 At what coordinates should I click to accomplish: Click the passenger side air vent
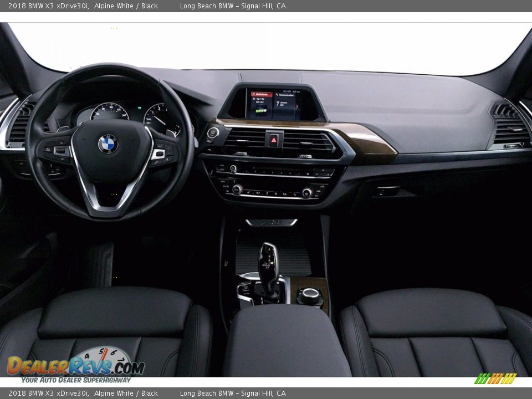tap(510, 126)
